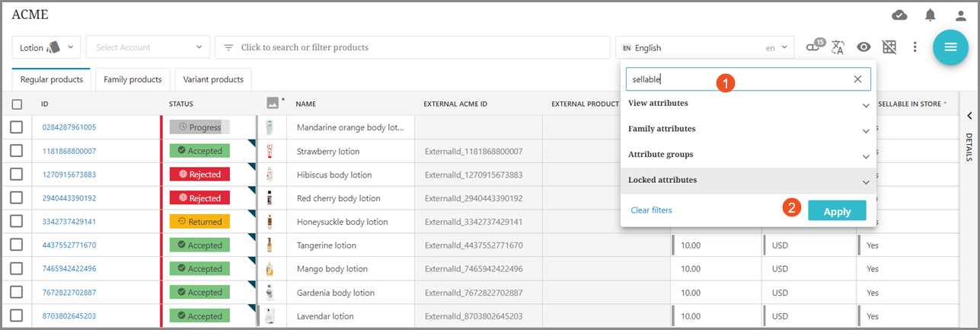
Task: Open the user account profile icon
Action: pos(961,15)
